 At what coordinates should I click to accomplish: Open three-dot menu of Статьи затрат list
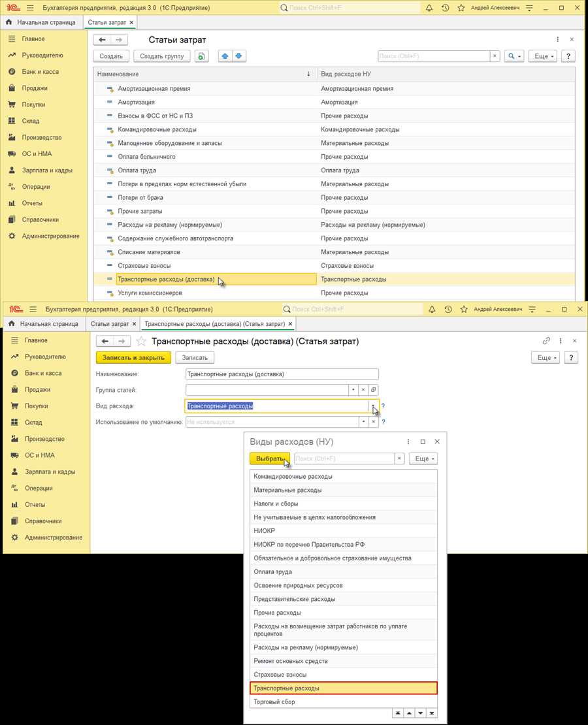pyautogui.click(x=557, y=40)
